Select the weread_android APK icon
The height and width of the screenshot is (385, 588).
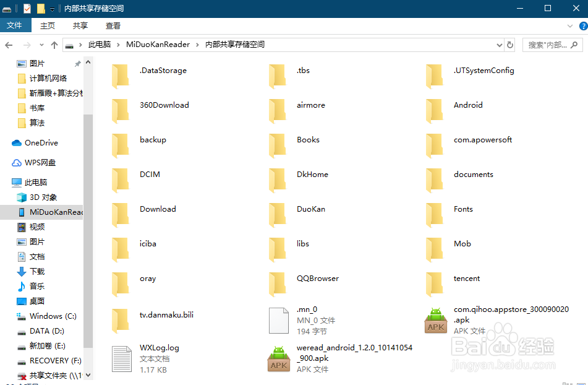pyautogui.click(x=279, y=359)
